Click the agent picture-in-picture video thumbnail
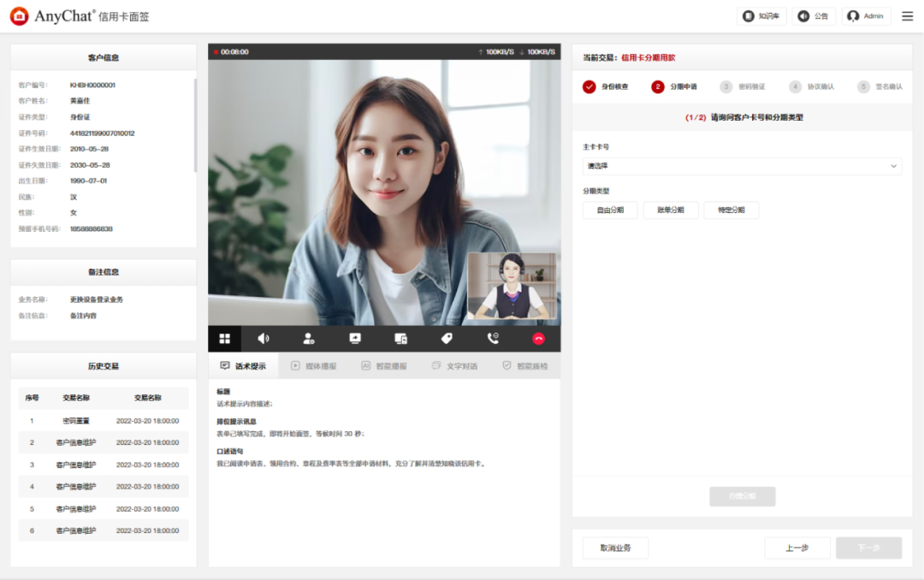This screenshot has height=580, width=924. (512, 287)
